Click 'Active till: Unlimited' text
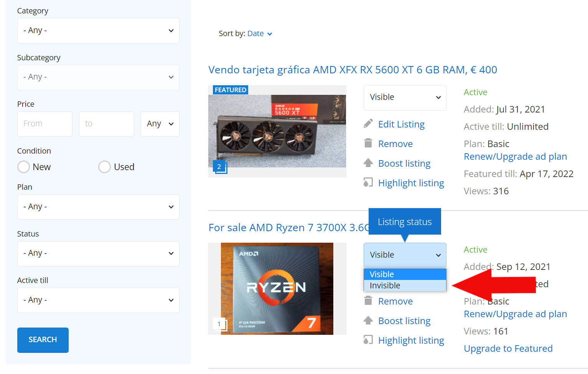This screenshot has height=374, width=588. [506, 127]
